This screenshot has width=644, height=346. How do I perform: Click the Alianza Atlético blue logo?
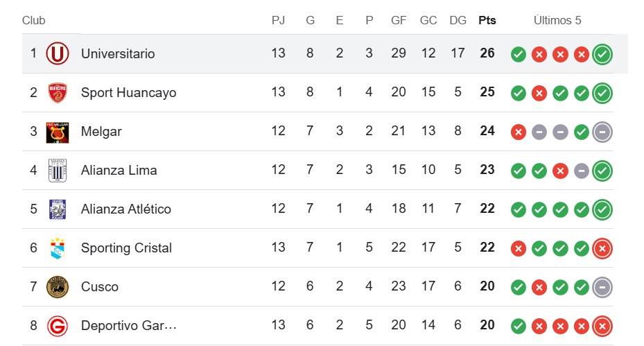pos(57,209)
